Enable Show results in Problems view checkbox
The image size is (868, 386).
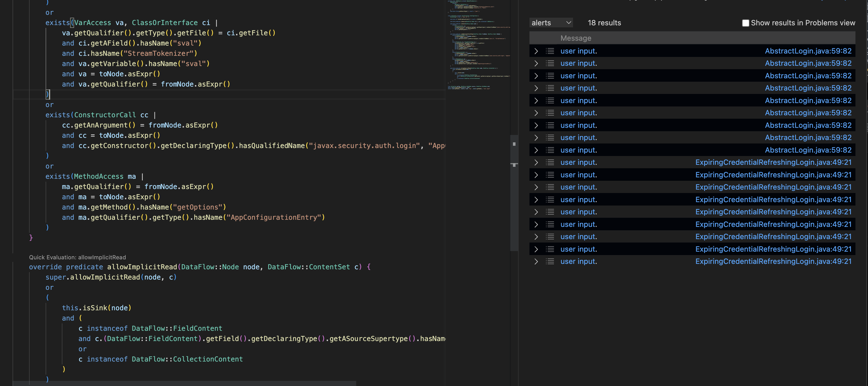tap(745, 23)
